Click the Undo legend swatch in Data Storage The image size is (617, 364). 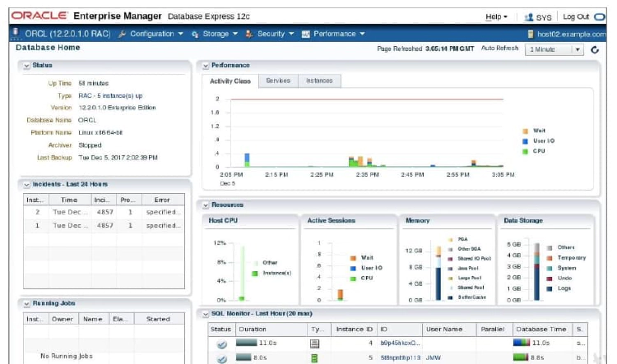[550, 279]
